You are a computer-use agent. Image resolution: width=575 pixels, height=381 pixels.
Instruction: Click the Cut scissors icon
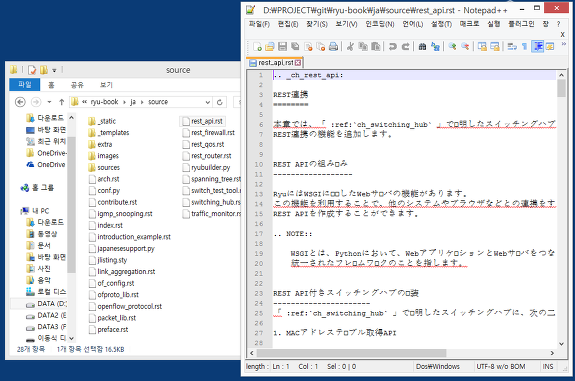click(x=351, y=47)
